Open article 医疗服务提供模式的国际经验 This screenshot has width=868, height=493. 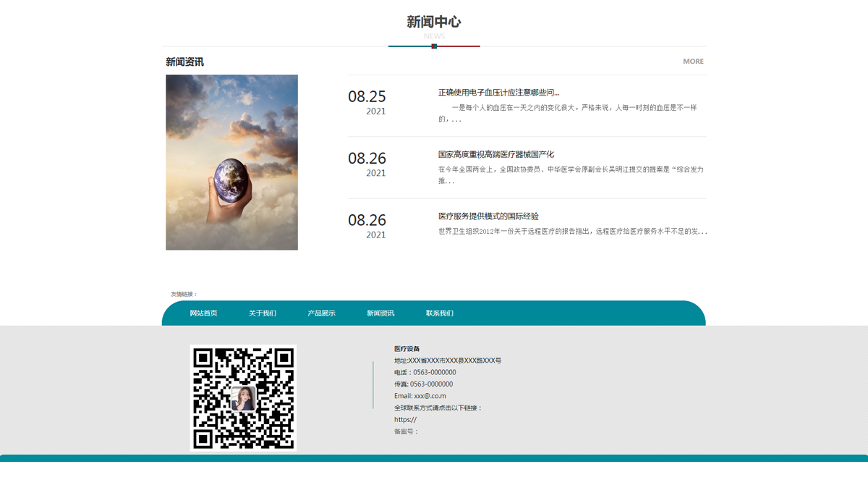pos(488,216)
